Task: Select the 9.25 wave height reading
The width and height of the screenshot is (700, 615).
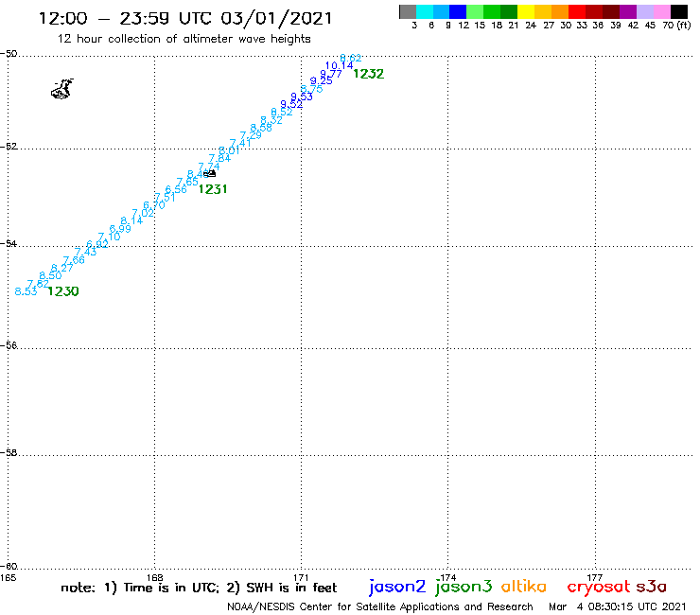Action: tap(321, 80)
